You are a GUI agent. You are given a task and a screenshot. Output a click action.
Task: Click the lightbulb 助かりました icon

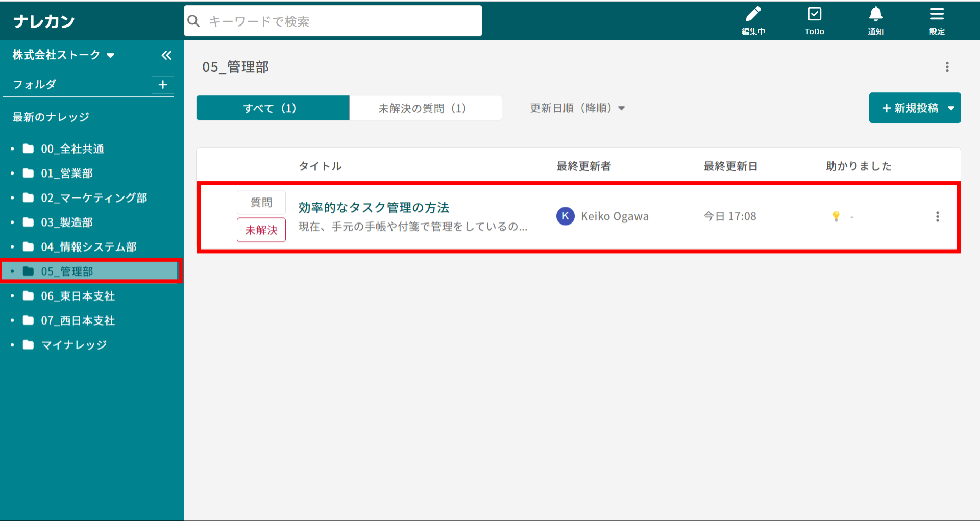pyautogui.click(x=836, y=216)
